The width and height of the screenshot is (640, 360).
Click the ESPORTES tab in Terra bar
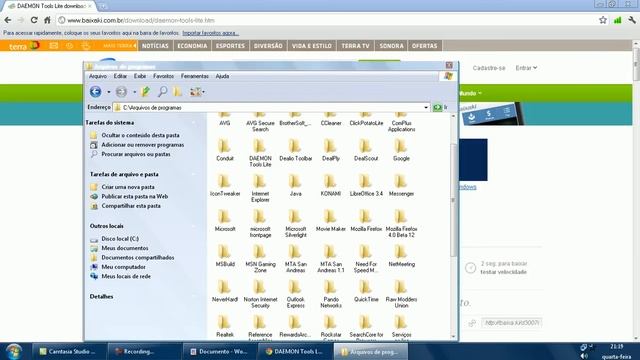[x=230, y=46]
